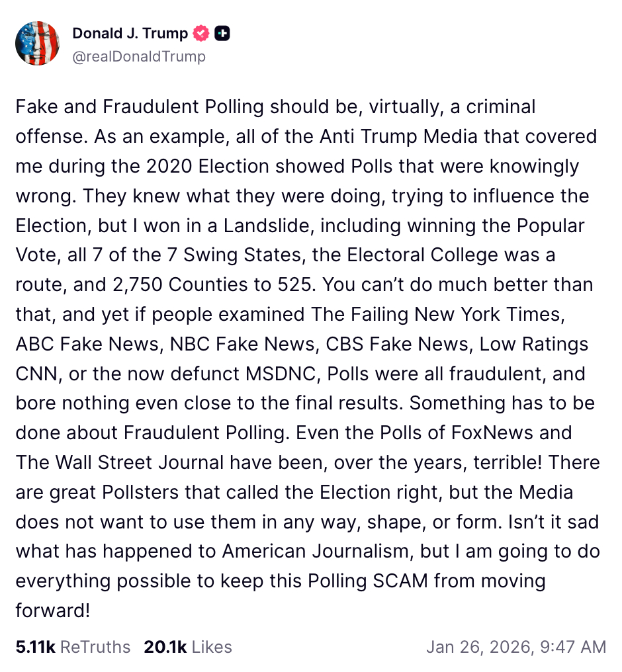Click the Donald J. Trump display name
The image size is (622, 672).
(130, 33)
